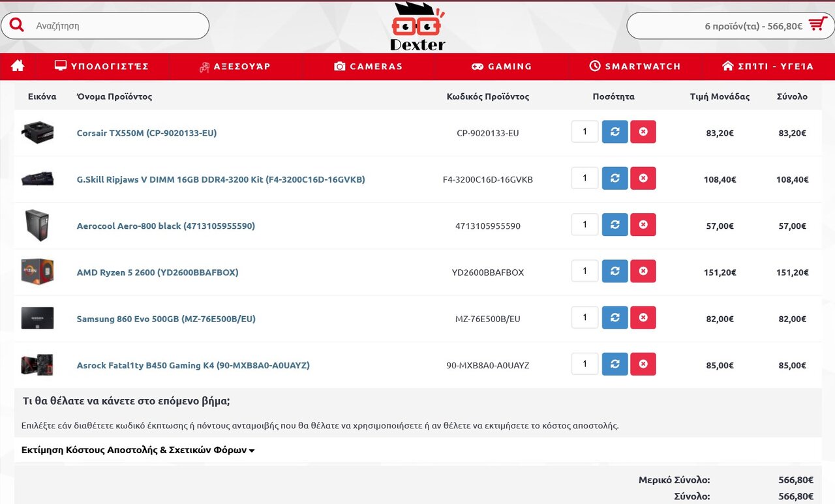Click the Aerocool case thumbnail
The height and width of the screenshot is (504, 835).
click(37, 226)
